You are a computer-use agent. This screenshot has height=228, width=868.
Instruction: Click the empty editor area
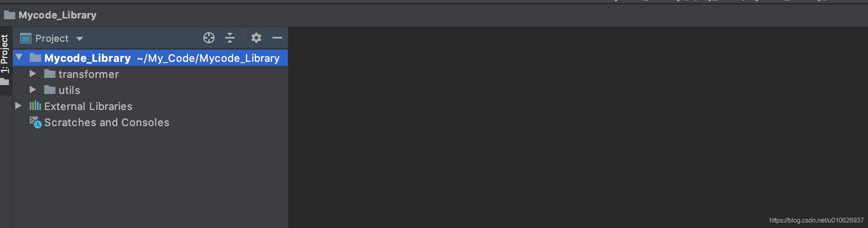coord(578,120)
